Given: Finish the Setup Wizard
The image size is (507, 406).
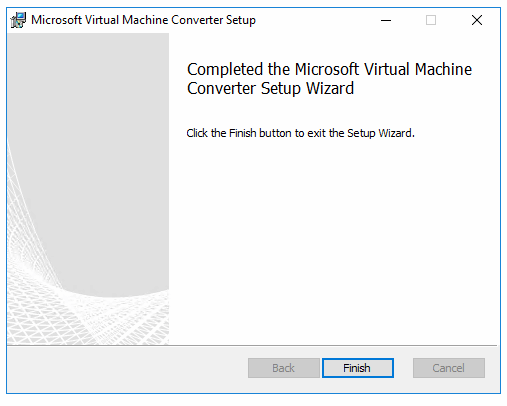Looking at the screenshot, I should click(x=358, y=368).
